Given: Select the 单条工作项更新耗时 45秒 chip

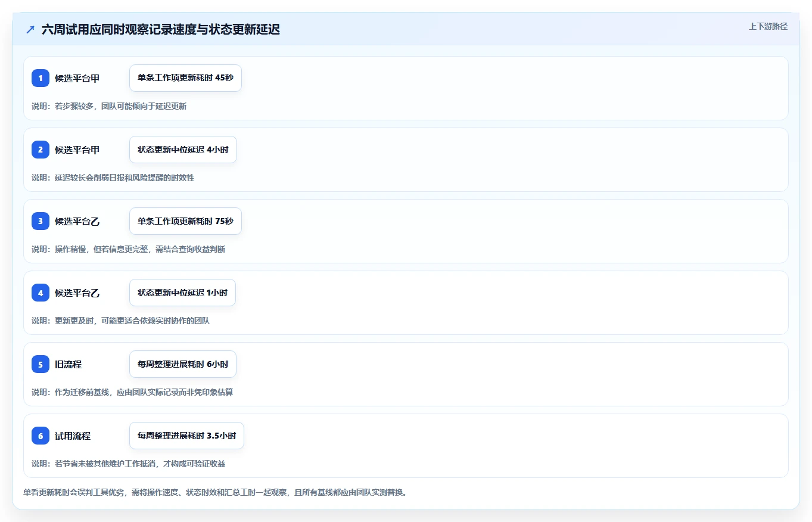Looking at the screenshot, I should pos(185,78).
